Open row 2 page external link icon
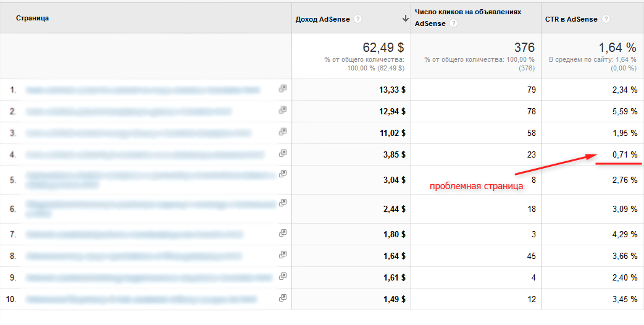Image resolution: width=644 pixels, height=325 pixels. point(283,111)
